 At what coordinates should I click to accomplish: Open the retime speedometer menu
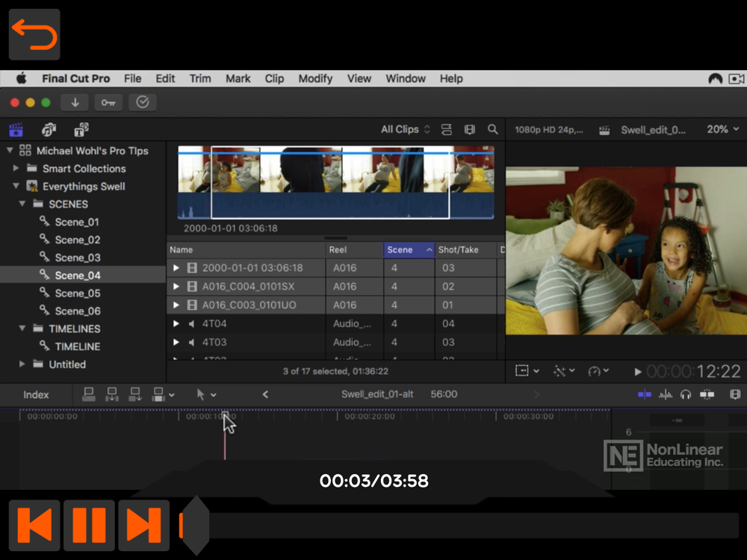click(x=598, y=371)
